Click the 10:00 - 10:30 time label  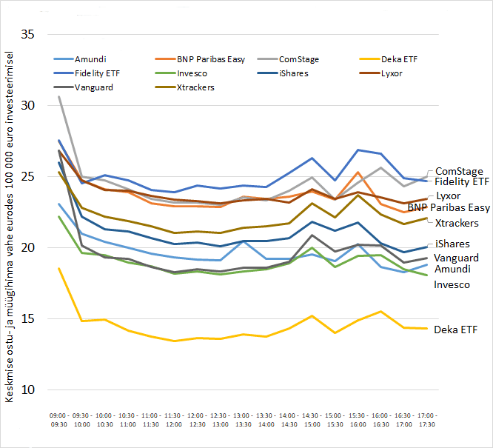tap(104, 420)
